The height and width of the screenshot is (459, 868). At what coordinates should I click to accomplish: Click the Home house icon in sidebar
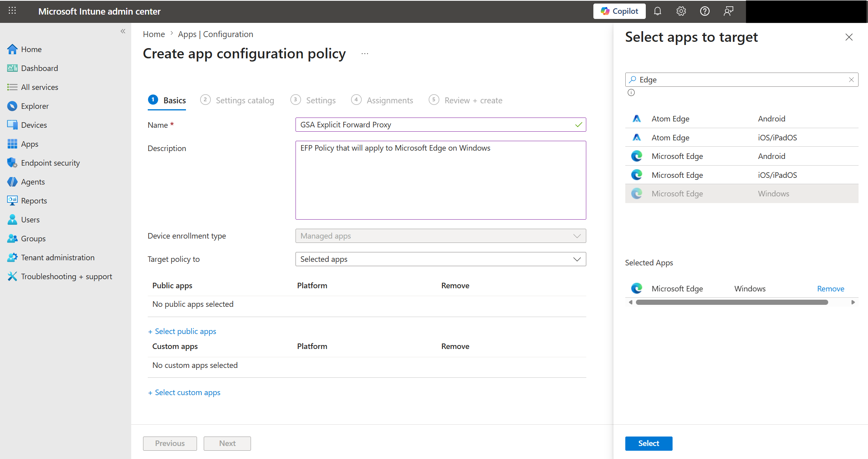click(x=12, y=49)
